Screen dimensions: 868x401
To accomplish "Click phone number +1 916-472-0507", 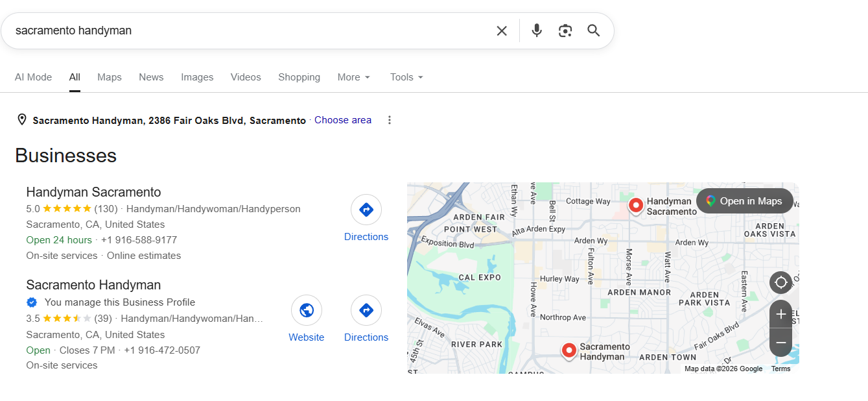I will pos(162,350).
